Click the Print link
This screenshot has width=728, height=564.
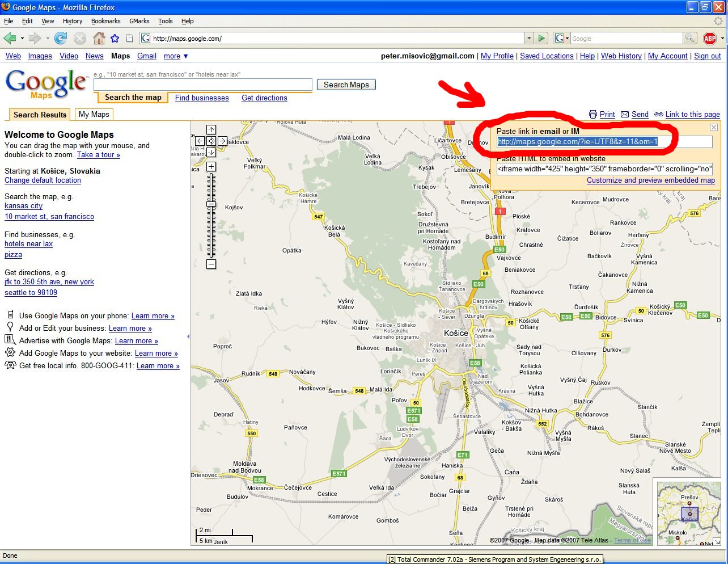point(607,114)
